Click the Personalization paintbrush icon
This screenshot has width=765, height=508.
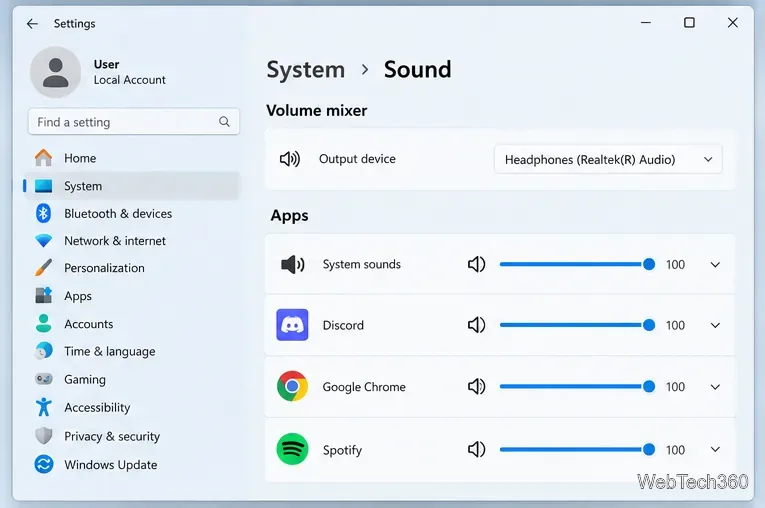tap(43, 268)
